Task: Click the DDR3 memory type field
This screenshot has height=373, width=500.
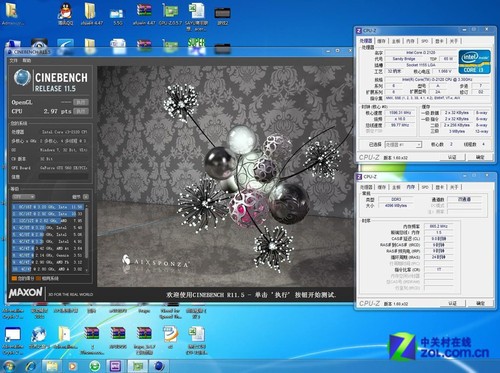Action: pos(396,199)
